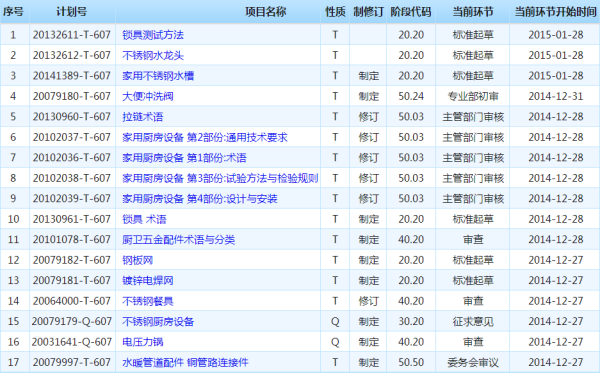Open the 电压力锅 project link
The height and width of the screenshot is (373, 600).
(x=143, y=342)
